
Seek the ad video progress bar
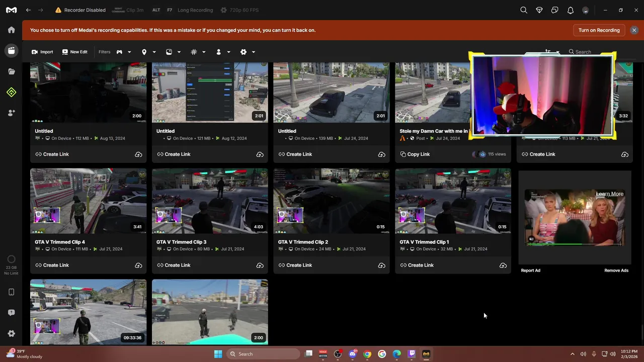575,244
